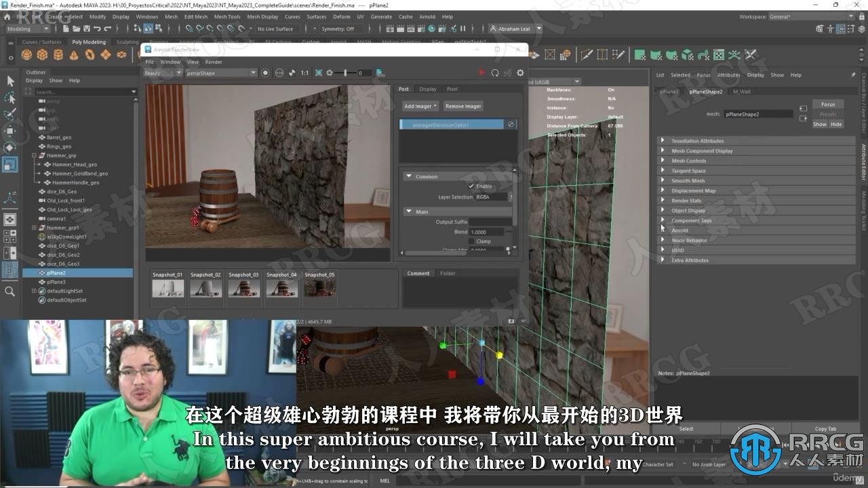Toggle crop region icon in RenderView
The width and height of the screenshot is (868, 488).
(317, 73)
